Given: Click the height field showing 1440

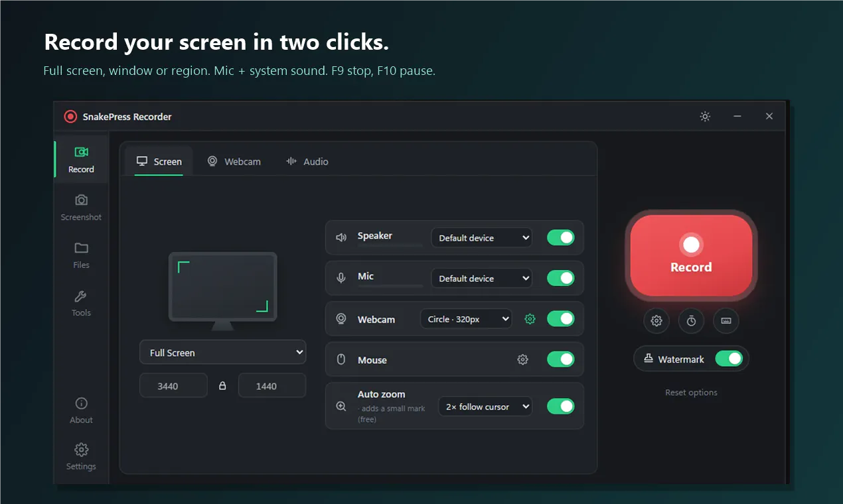Looking at the screenshot, I should pyautogui.click(x=272, y=385).
